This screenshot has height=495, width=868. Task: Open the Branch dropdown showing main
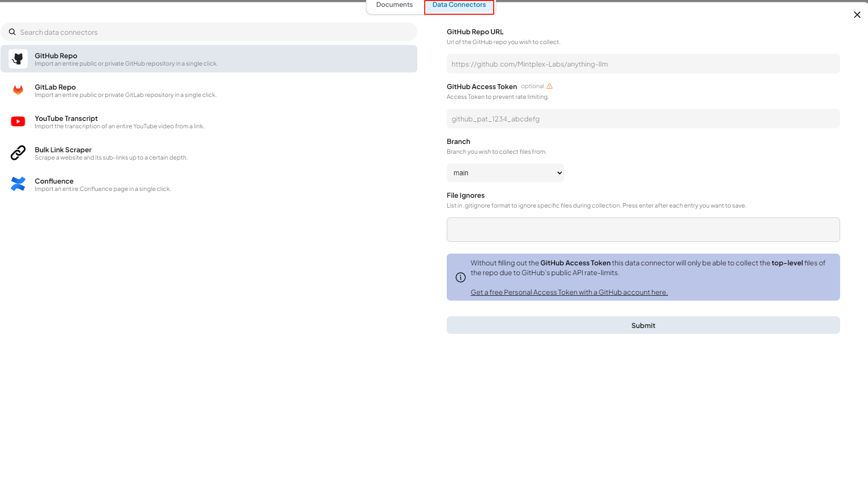pos(505,173)
